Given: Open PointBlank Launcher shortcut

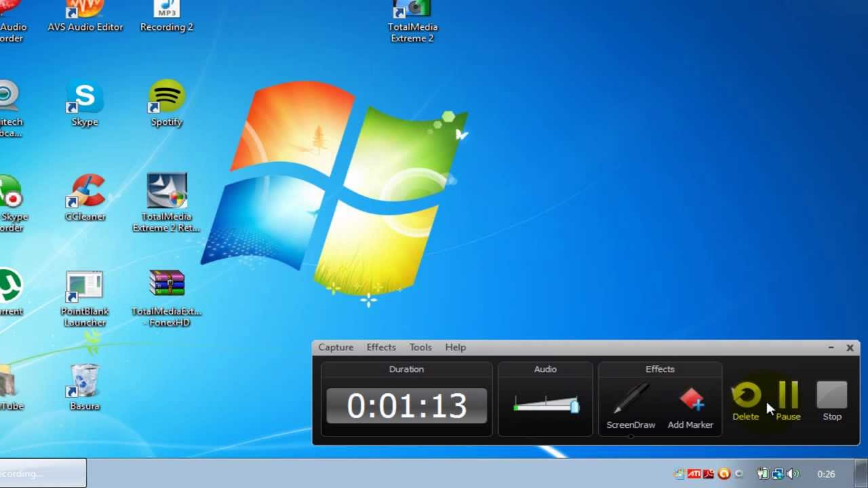Looking at the screenshot, I should click(85, 299).
